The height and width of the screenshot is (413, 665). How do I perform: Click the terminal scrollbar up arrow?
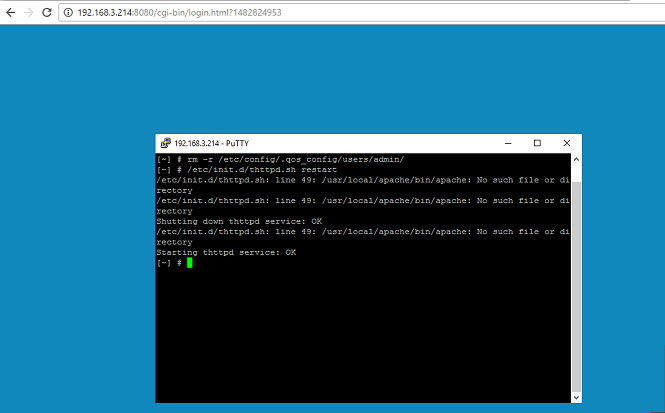pyautogui.click(x=576, y=159)
